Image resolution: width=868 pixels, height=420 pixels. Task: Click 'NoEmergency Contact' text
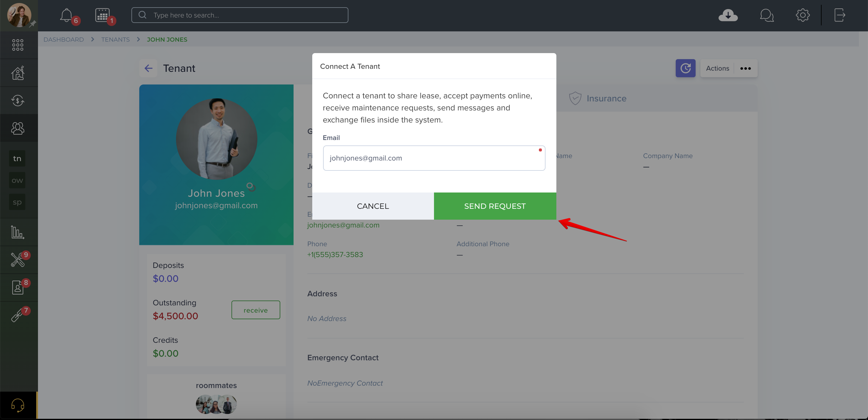coord(345,383)
